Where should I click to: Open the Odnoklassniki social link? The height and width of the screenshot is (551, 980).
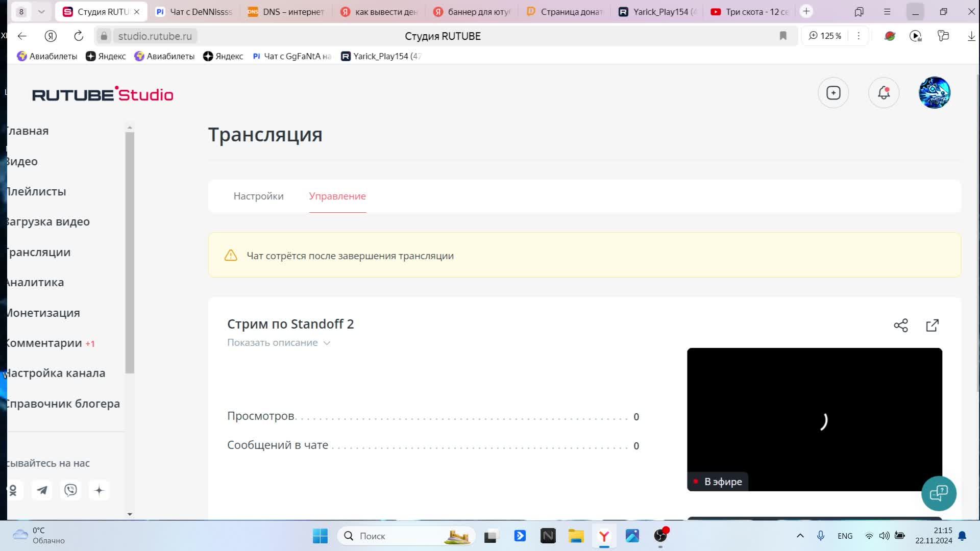[x=13, y=490]
